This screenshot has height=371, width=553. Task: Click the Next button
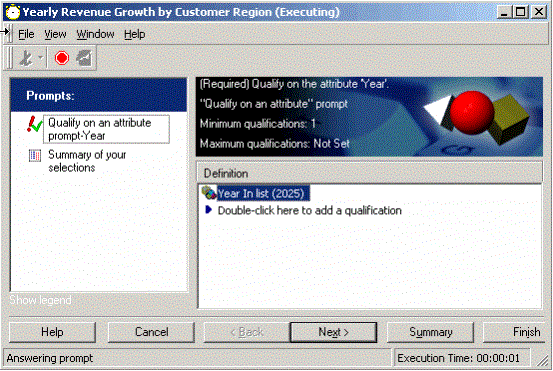pyautogui.click(x=333, y=332)
